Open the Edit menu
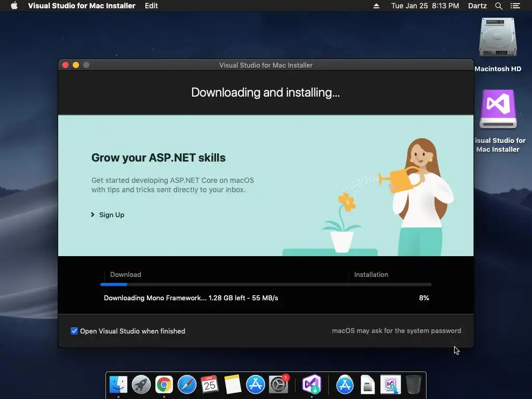This screenshot has height=399, width=532. click(151, 6)
